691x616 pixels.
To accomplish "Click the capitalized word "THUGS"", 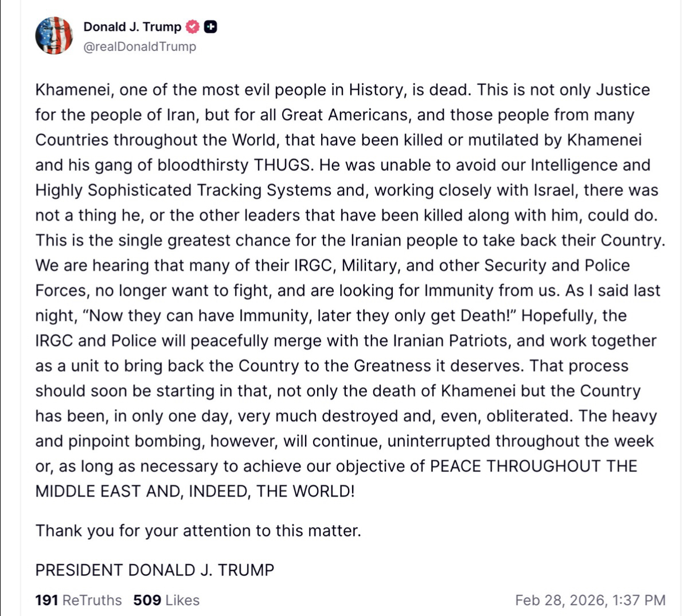I will 283,165.
